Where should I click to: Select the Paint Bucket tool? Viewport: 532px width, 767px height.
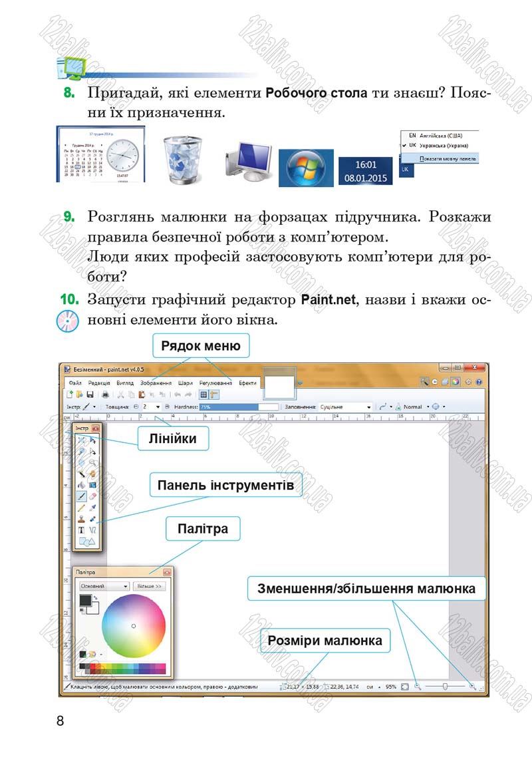(x=81, y=485)
